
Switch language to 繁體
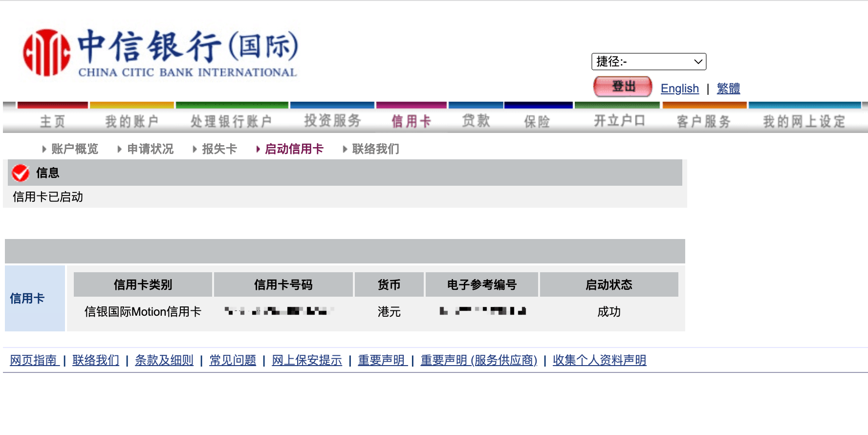click(728, 88)
